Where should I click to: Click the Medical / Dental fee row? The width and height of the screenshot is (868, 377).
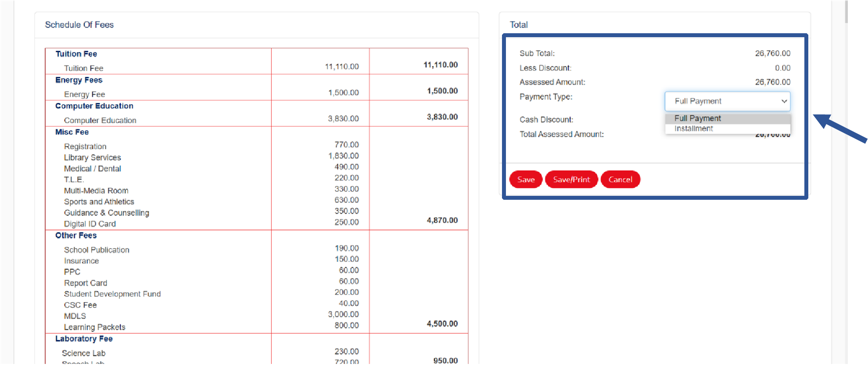(92, 169)
